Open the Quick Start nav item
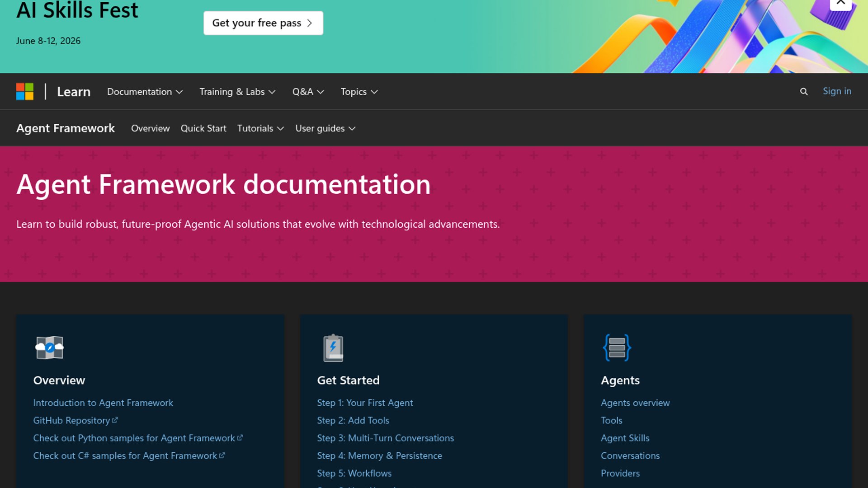 [203, 128]
